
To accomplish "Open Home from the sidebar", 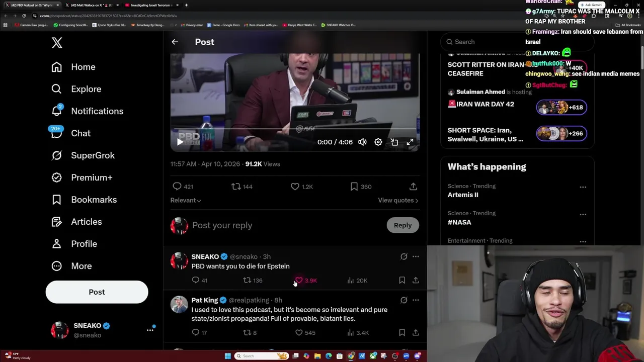I will 73,67.
